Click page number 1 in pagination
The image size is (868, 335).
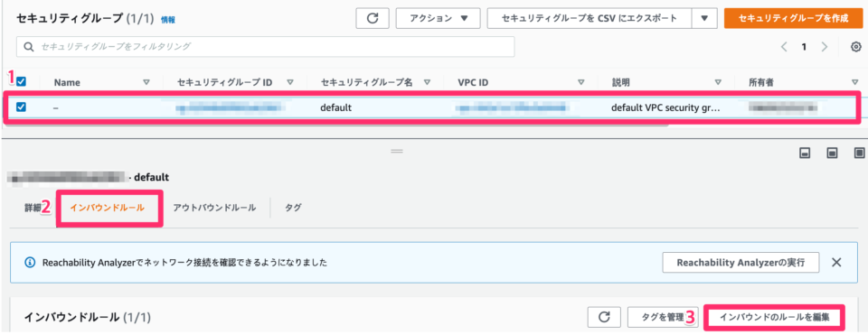(804, 47)
